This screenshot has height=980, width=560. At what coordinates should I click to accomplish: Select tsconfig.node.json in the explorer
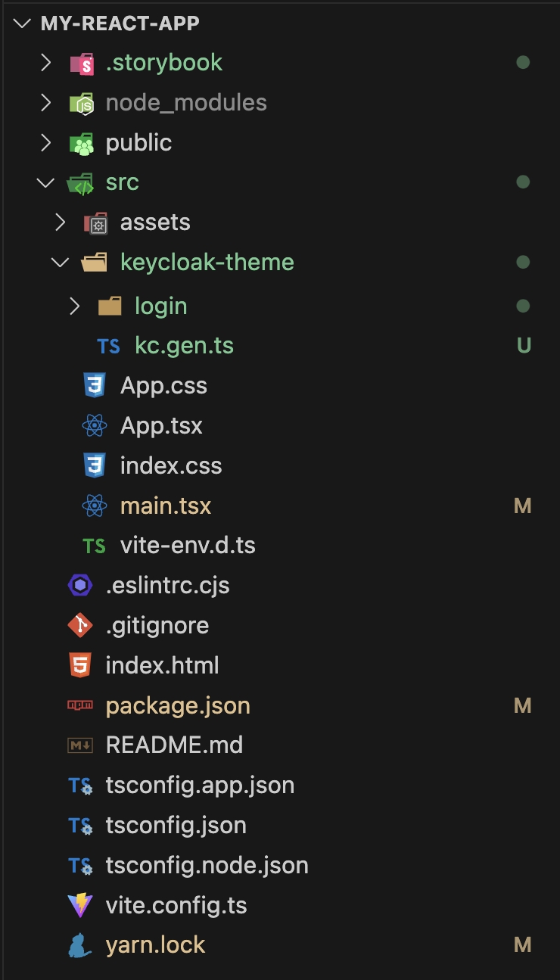click(x=207, y=866)
